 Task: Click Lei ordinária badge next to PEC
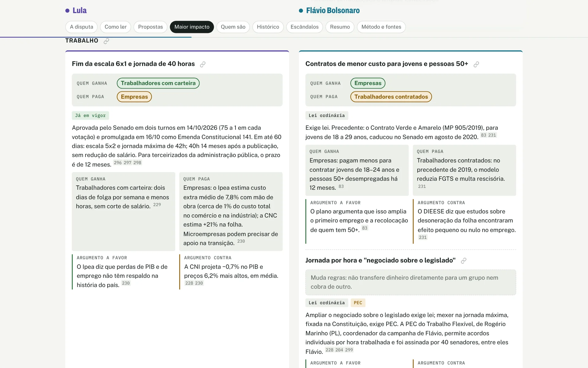[x=327, y=303]
